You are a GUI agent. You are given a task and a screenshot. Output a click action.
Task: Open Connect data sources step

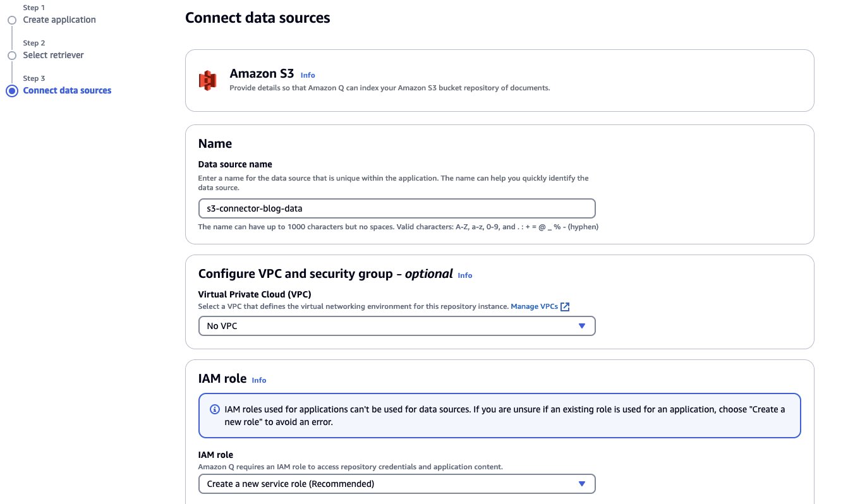pyautogui.click(x=67, y=90)
